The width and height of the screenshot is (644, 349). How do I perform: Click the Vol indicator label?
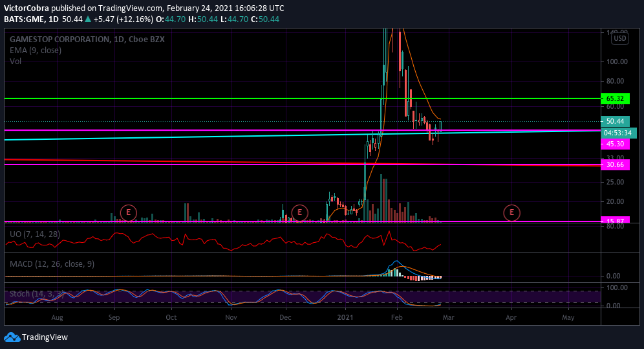(x=16, y=62)
